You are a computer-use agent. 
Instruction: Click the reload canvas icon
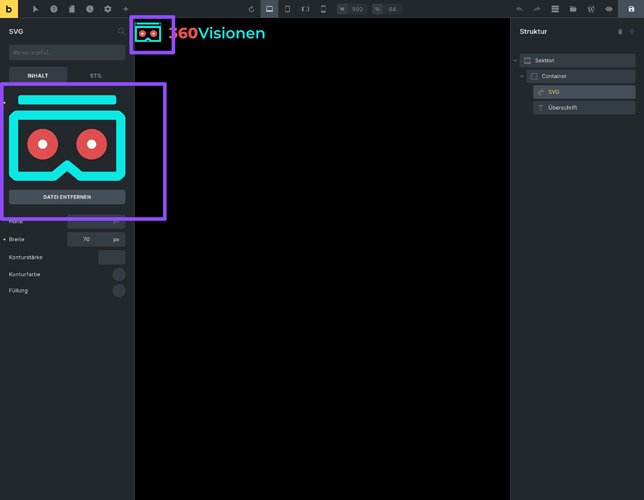tap(251, 9)
